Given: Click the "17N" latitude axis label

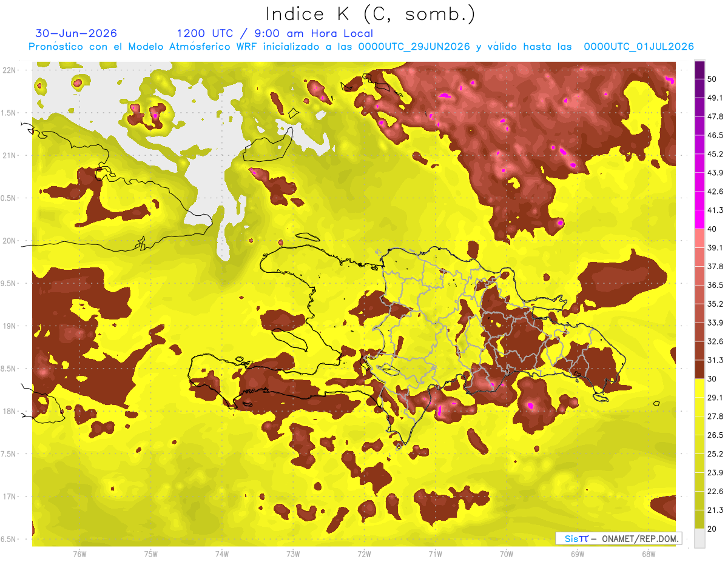Looking at the screenshot, I should tap(10, 497).
